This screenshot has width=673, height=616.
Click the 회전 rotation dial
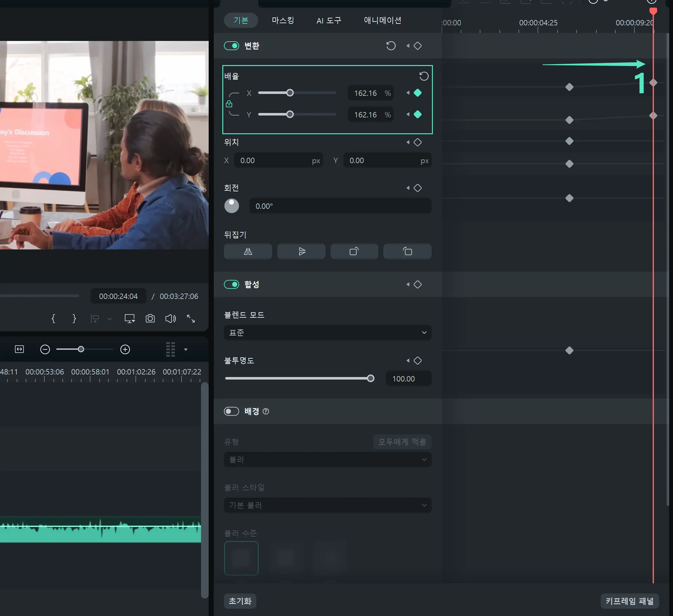[x=231, y=206]
